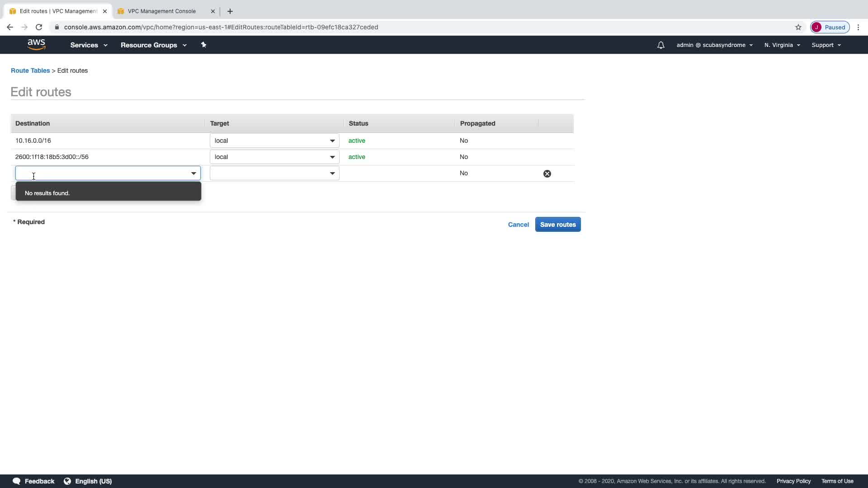Open the Resource Groups menu
This screenshot has height=488, width=868.
[x=153, y=45]
